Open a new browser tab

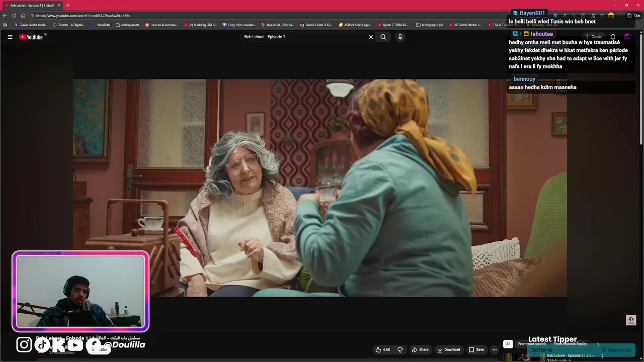(x=68, y=5)
